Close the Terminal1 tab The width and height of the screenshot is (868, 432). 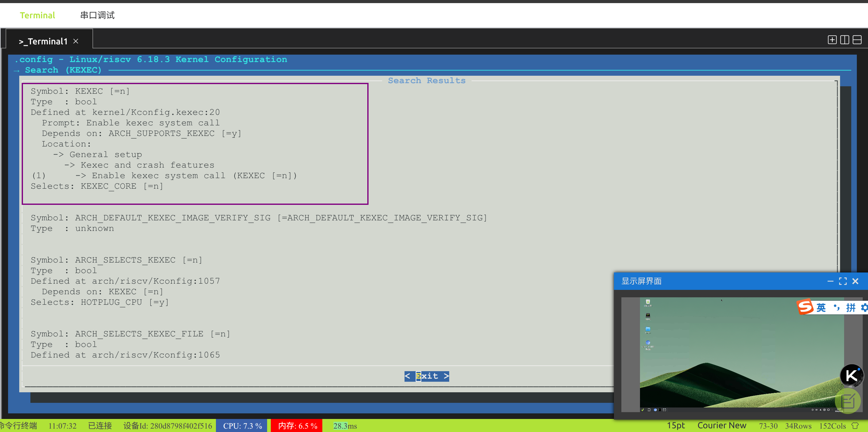pos(76,41)
